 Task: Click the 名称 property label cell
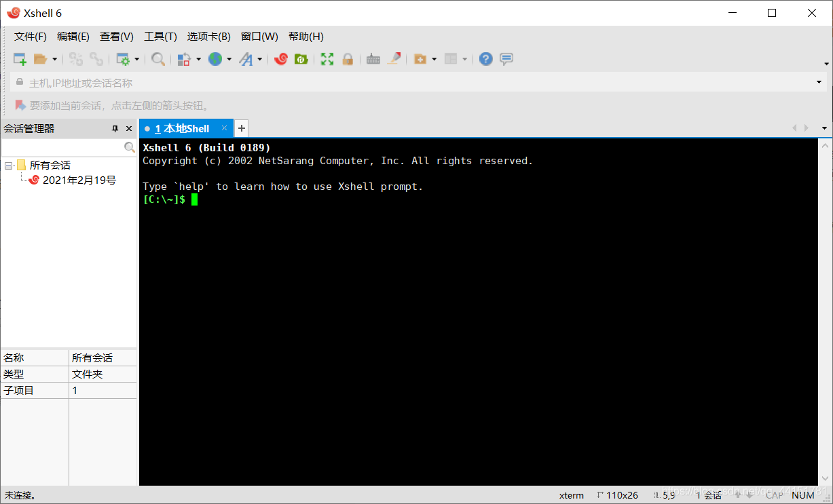[x=35, y=357]
